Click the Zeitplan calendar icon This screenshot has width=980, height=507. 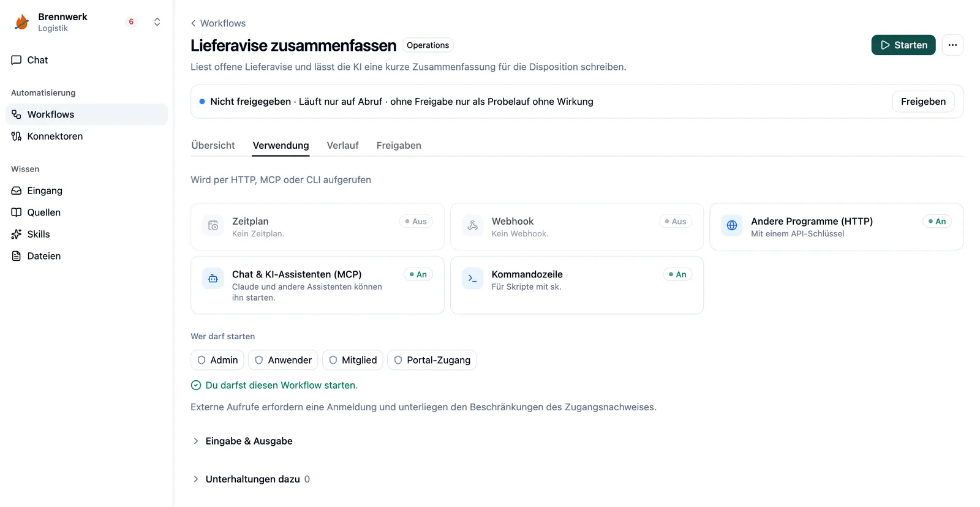click(213, 225)
